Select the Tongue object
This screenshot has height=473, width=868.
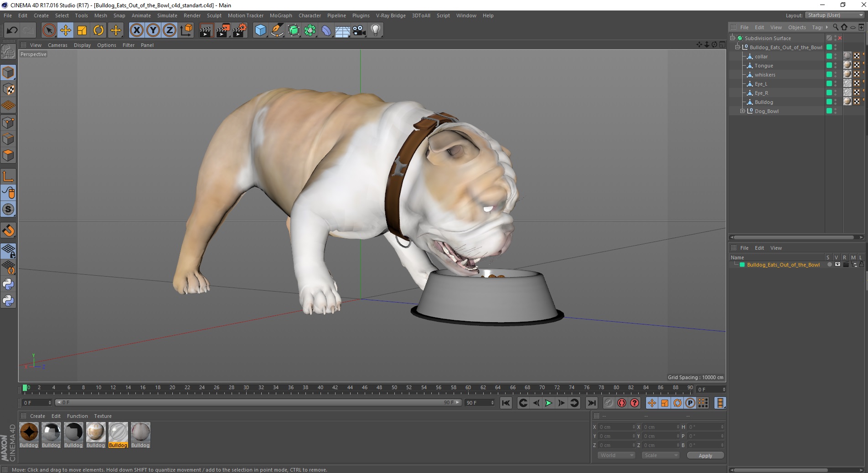tap(764, 66)
